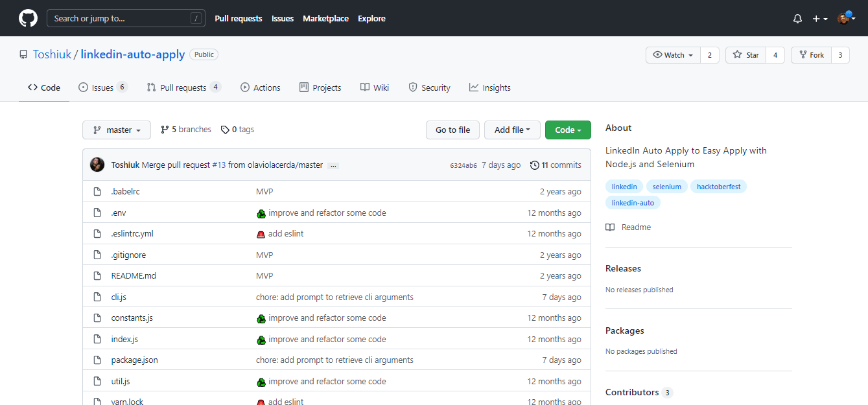Open the Pull requests repository tab

coord(183,87)
